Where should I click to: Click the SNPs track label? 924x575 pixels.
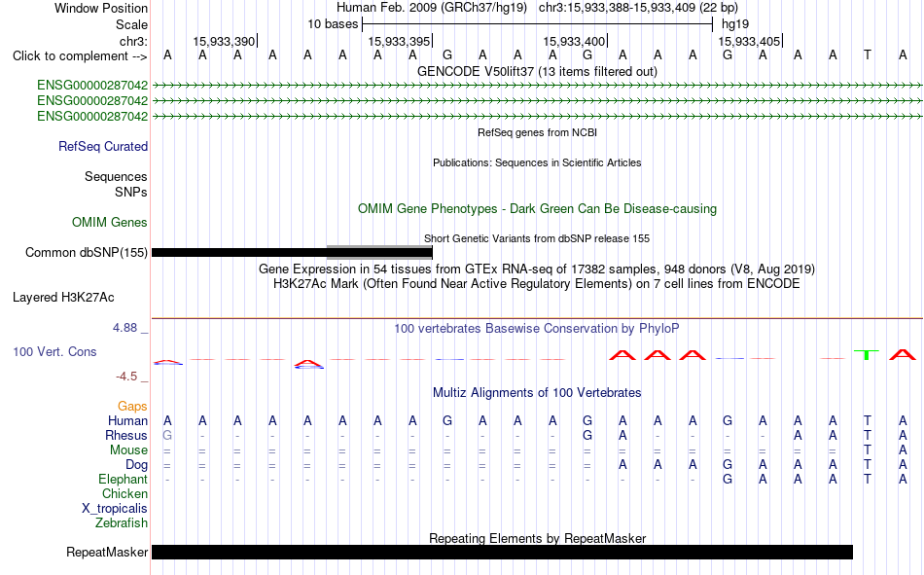[x=131, y=193]
